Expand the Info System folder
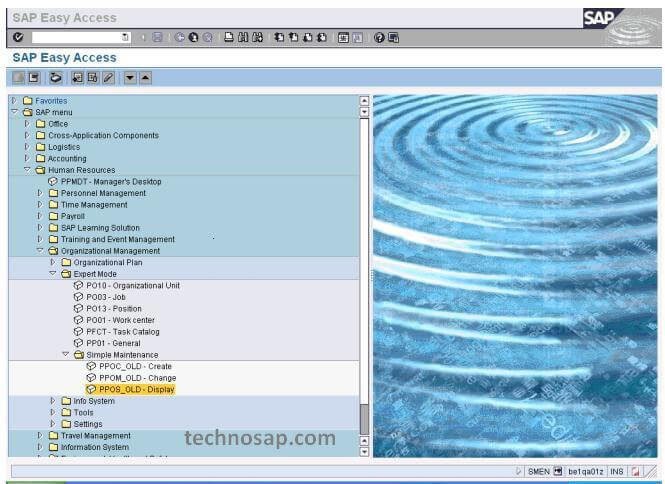This screenshot has width=665, height=484. (x=53, y=400)
